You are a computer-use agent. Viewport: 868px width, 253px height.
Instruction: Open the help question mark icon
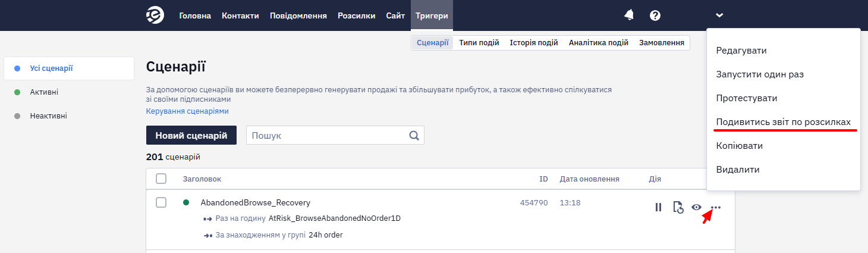[x=655, y=15]
